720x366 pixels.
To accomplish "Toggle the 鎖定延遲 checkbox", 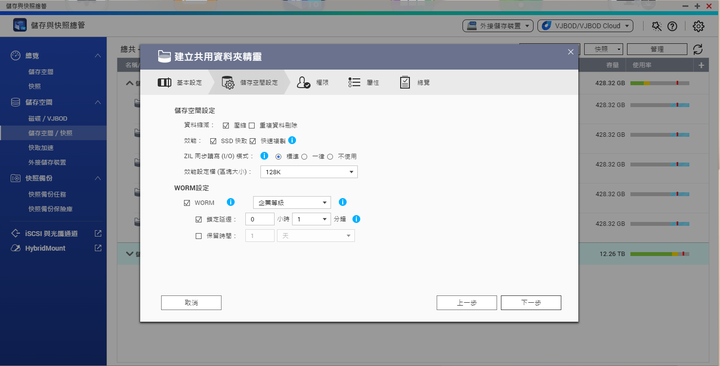I will 198,220.
